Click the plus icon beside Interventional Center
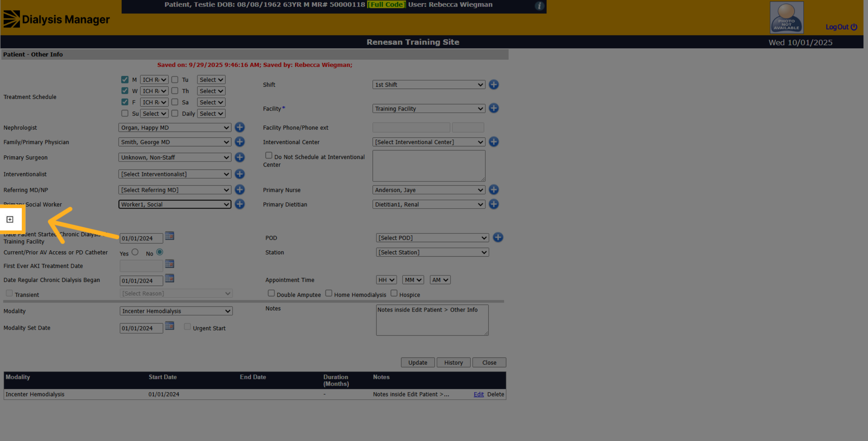 pyautogui.click(x=494, y=142)
